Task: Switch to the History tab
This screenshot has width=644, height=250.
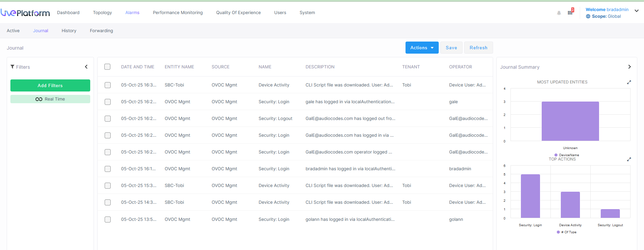Action: (x=69, y=31)
